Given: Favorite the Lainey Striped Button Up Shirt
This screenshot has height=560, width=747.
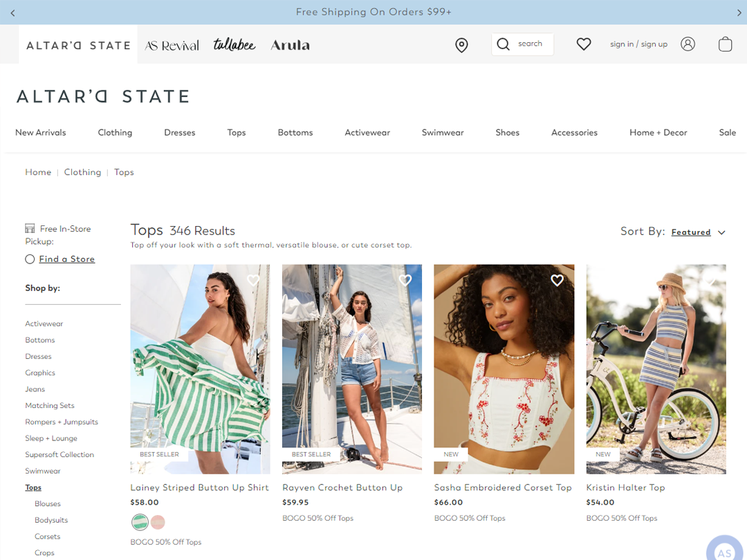Looking at the screenshot, I should coord(253,280).
